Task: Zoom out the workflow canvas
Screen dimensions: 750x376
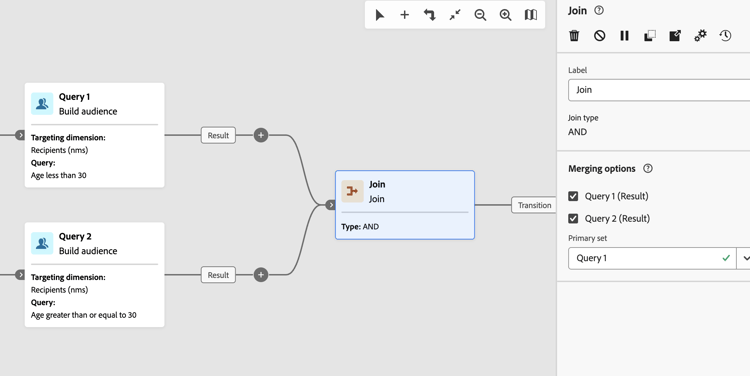Action: (480, 15)
